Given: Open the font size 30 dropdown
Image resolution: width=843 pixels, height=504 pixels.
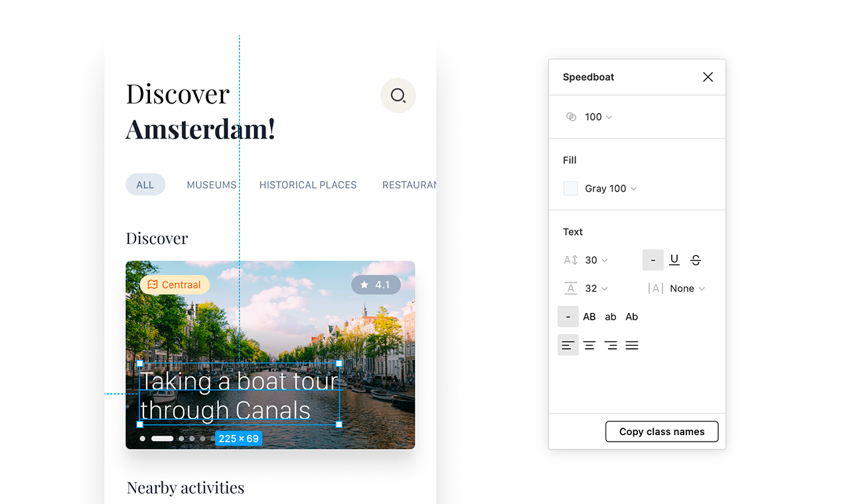Looking at the screenshot, I should coord(595,260).
